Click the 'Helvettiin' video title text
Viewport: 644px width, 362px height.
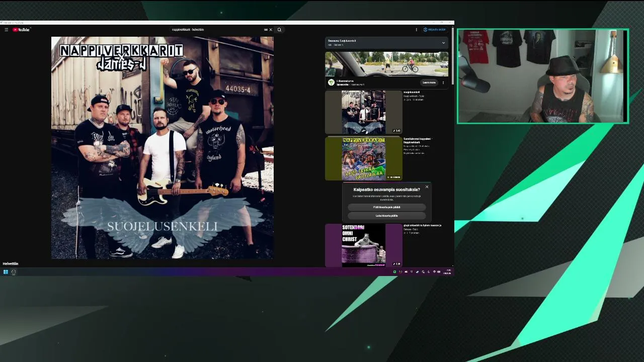(11, 263)
